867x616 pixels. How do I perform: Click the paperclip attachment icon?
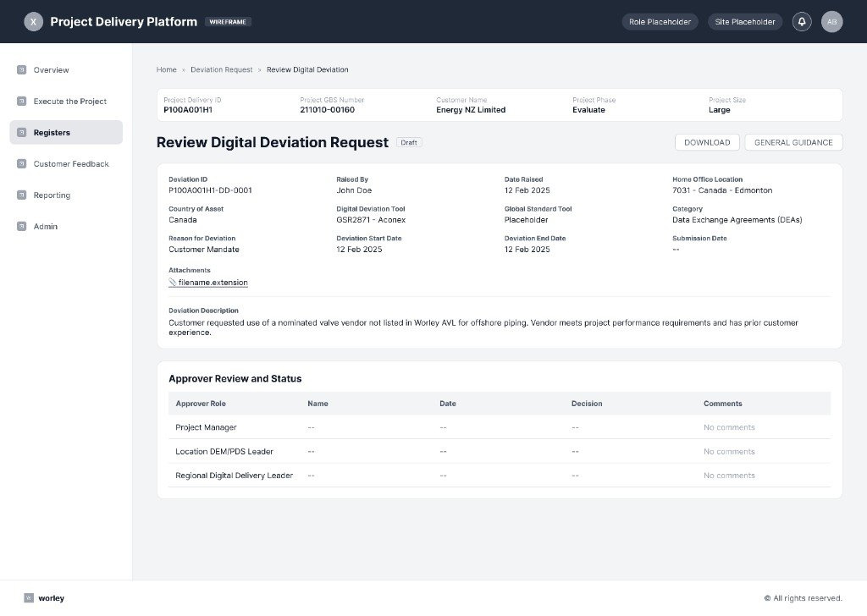pos(173,283)
